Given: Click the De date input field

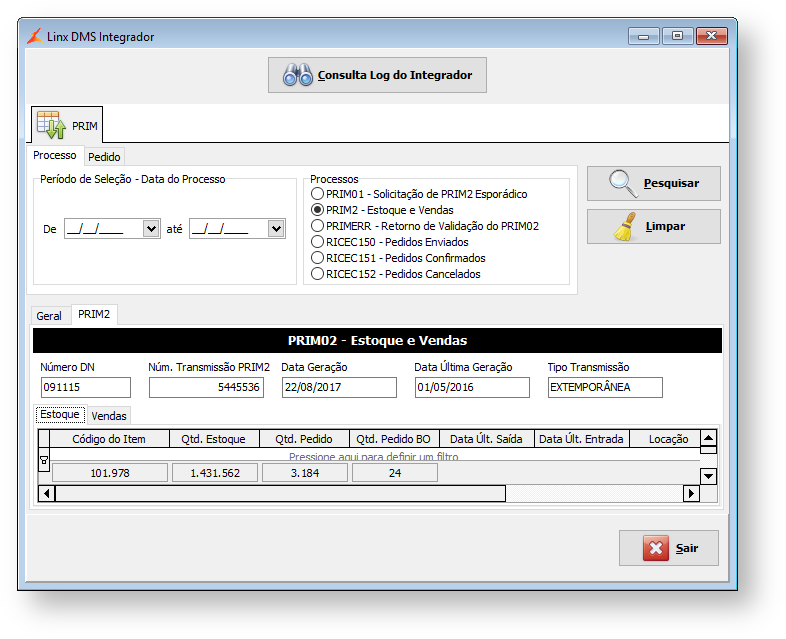Looking at the screenshot, I should 104,229.
